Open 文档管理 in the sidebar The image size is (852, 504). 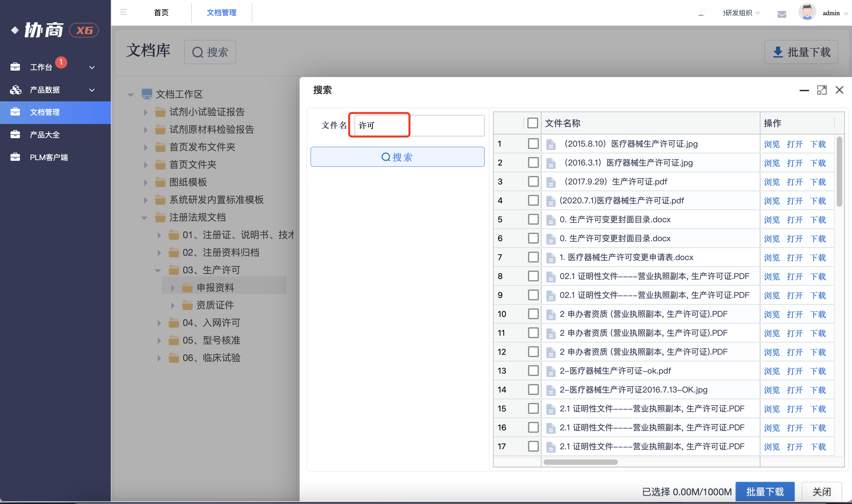coord(55,112)
